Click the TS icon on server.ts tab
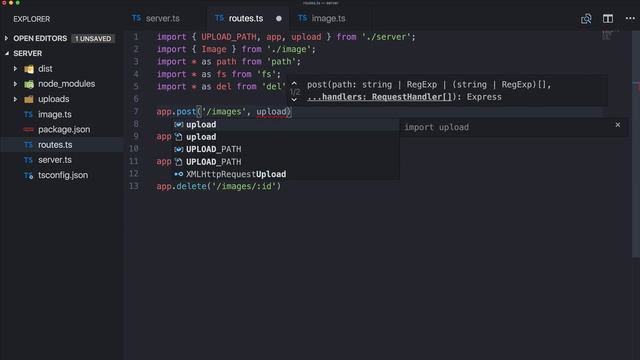Screen dimensions: 640x360 click(136, 18)
